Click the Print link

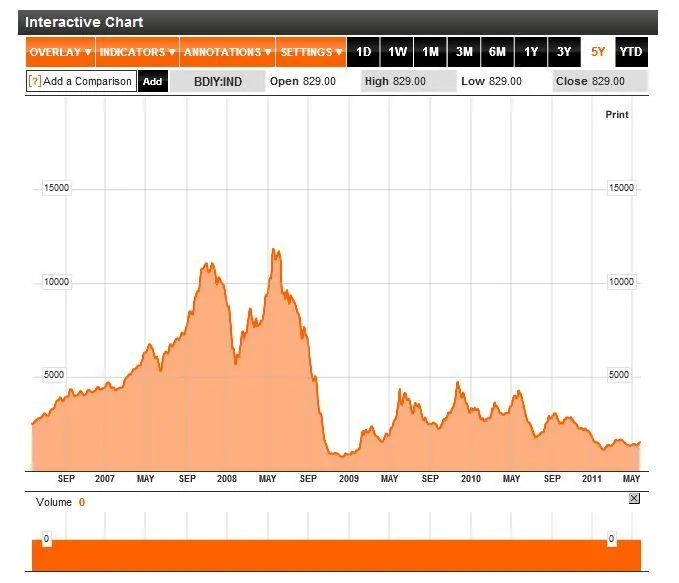pos(617,115)
